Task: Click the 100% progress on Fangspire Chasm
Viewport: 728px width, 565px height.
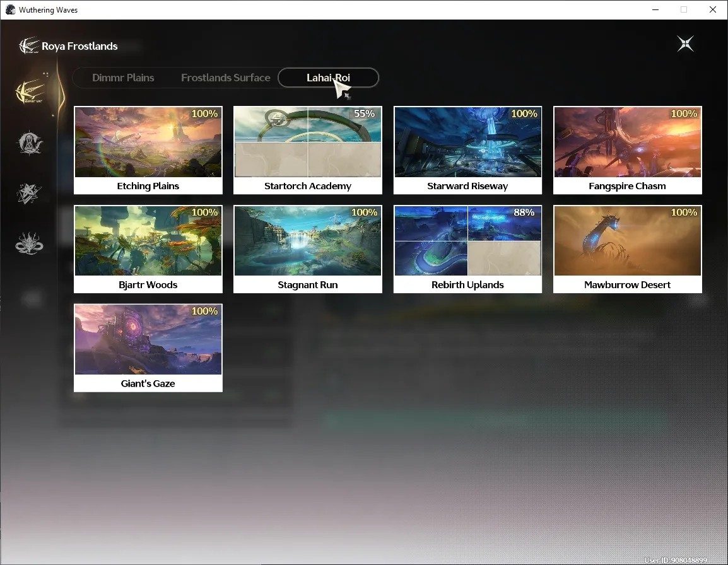Action: (x=684, y=114)
